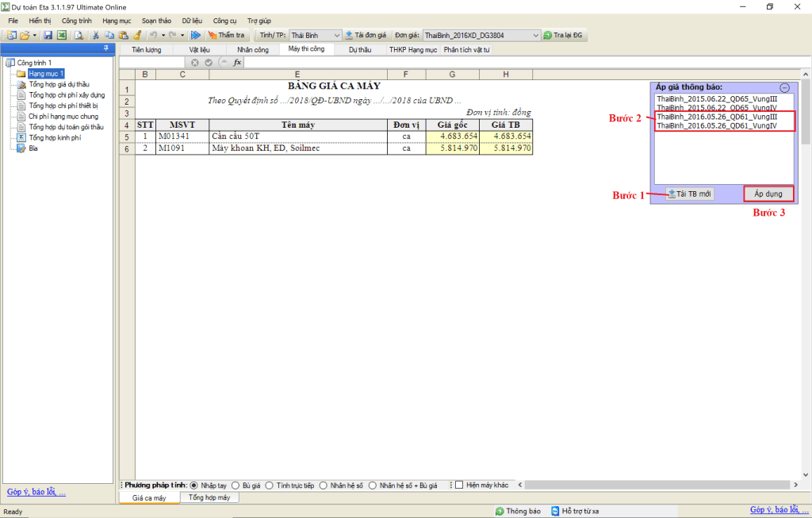Enable the 'Hiện máy khác' checkbox
812x518 pixels.
point(460,485)
